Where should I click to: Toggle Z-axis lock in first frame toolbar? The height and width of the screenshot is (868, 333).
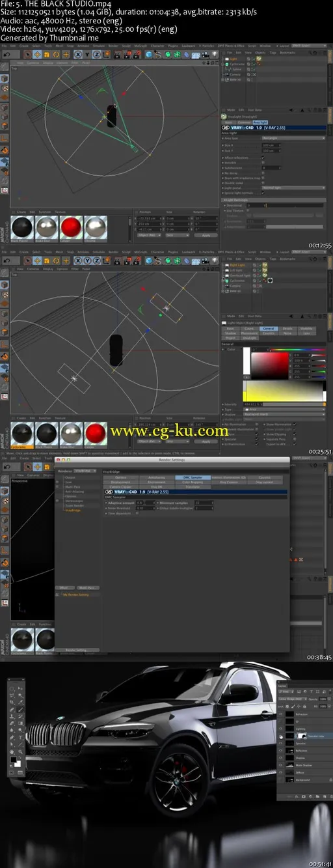(x=97, y=54)
